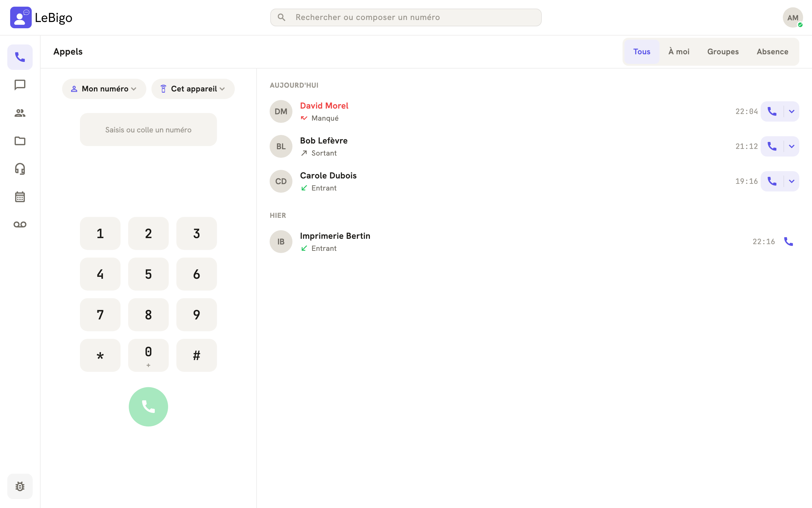Viewport: 812px width, 508px height.
Task: Click the dialpad key 9
Action: coord(197,315)
